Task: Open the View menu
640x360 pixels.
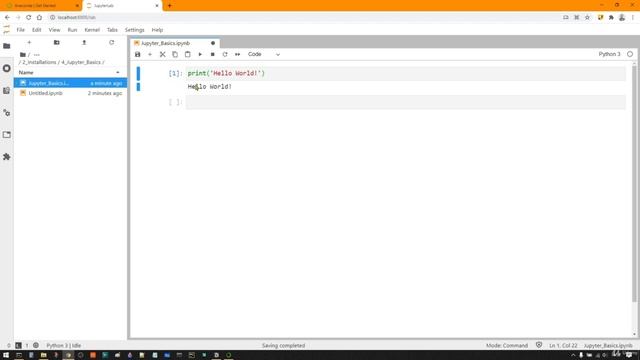Action: coord(54,30)
